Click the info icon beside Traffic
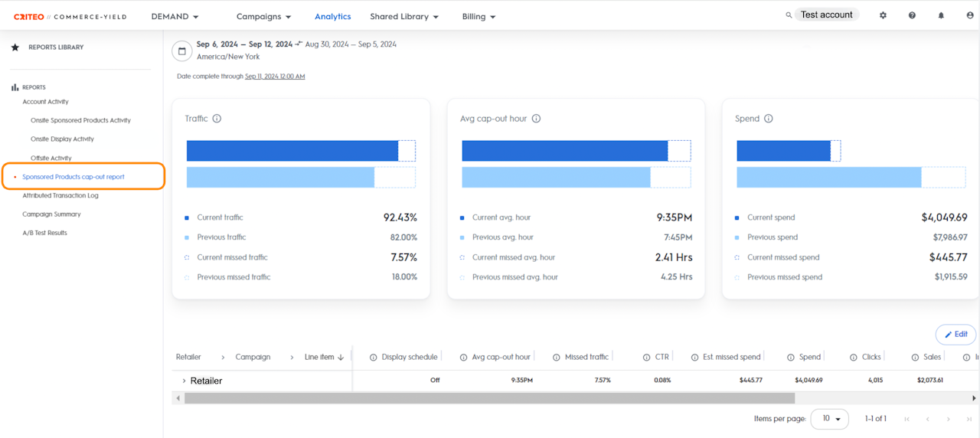The width and height of the screenshot is (980, 438). [x=217, y=119]
